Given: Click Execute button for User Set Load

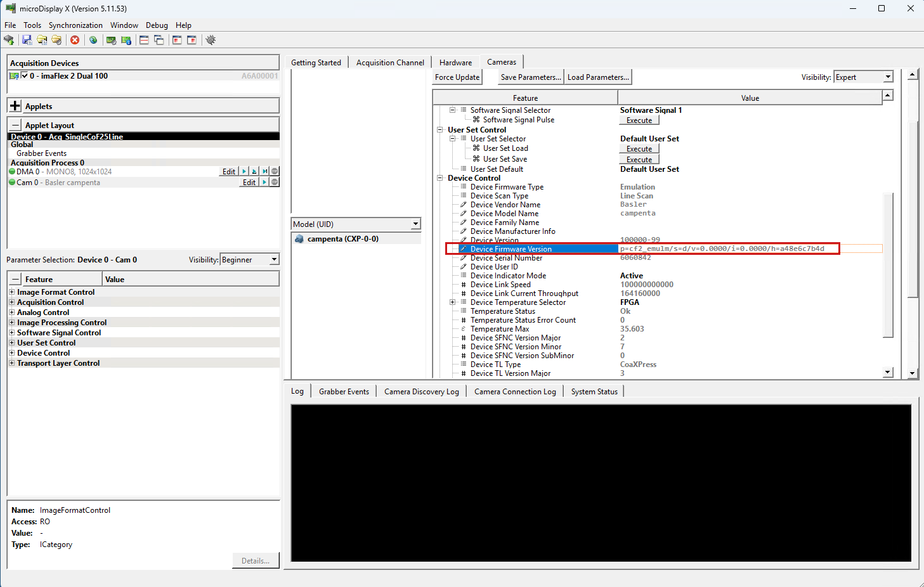Looking at the screenshot, I should pos(639,149).
